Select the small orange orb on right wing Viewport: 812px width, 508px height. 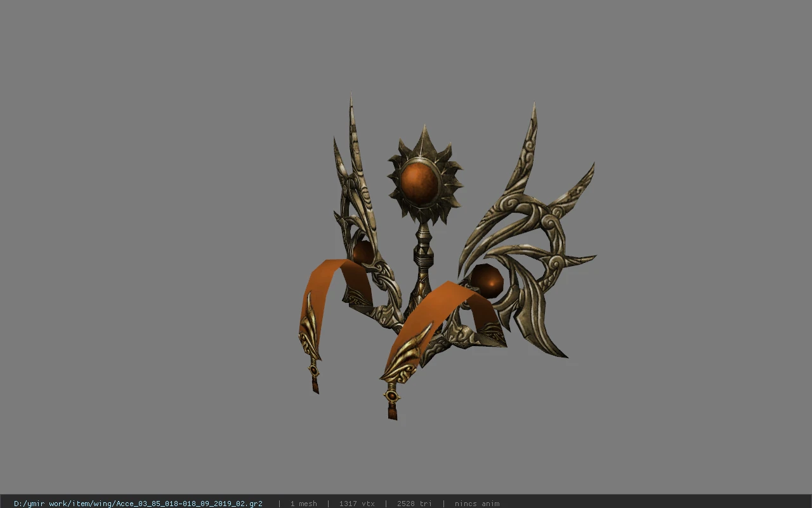(486, 281)
